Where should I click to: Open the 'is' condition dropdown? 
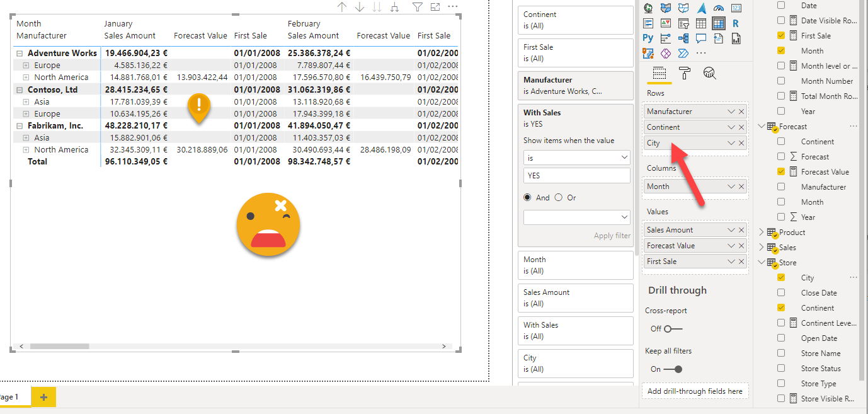pos(576,158)
